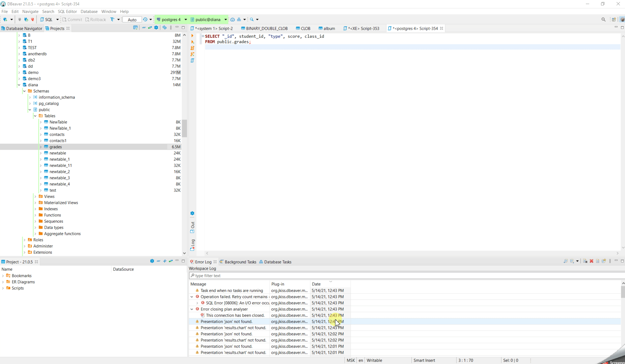The width and height of the screenshot is (625, 364).
Task: Open the search magnifier icon in toolbar
Action: click(251, 19)
